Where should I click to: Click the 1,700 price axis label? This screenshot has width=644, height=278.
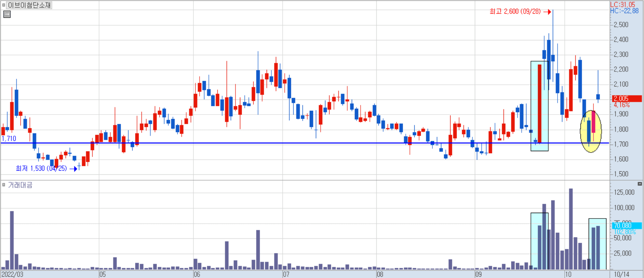click(x=621, y=144)
